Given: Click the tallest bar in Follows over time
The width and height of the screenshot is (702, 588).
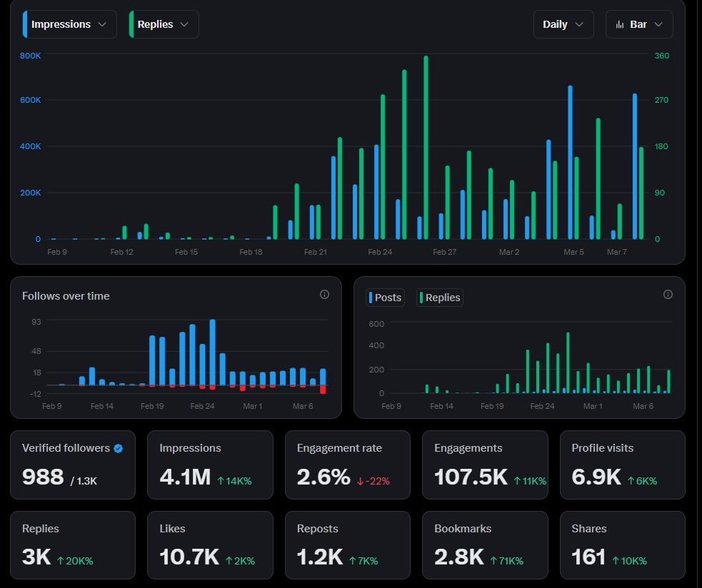Looking at the screenshot, I should 213,353.
